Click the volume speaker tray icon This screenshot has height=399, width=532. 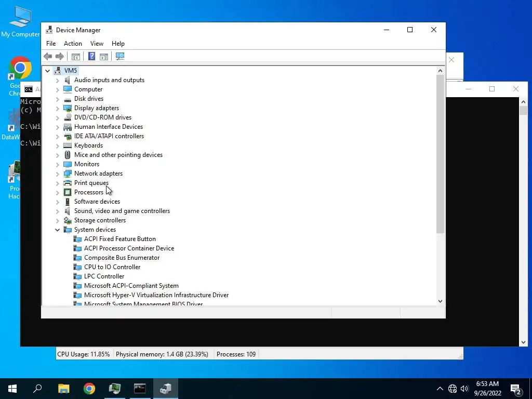pos(464,389)
